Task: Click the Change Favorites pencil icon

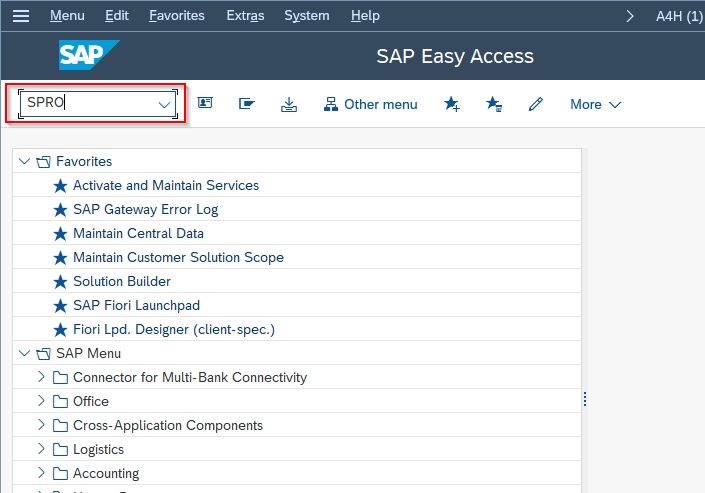Action: [x=535, y=104]
